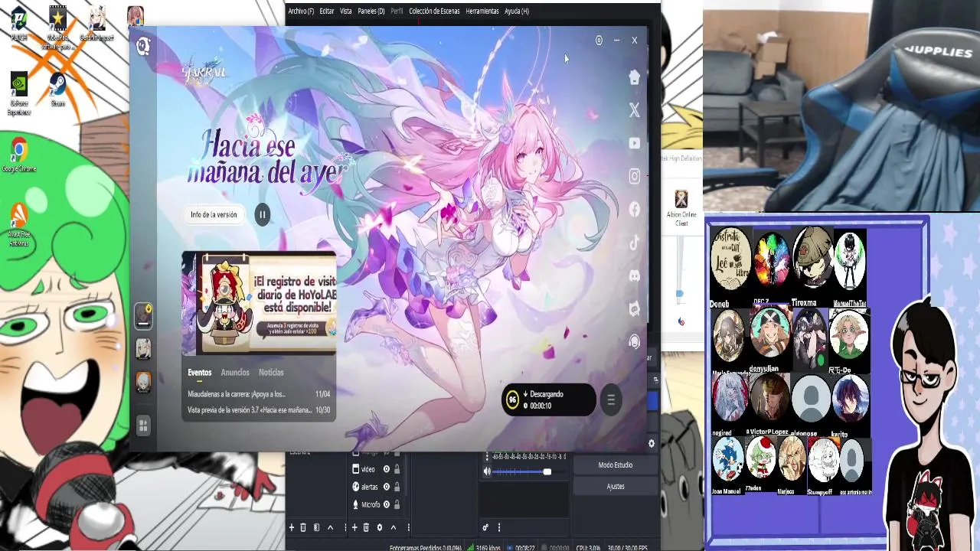Open the Reddit social icon in launcher
Image resolution: width=980 pixels, height=551 pixels.
point(634,308)
